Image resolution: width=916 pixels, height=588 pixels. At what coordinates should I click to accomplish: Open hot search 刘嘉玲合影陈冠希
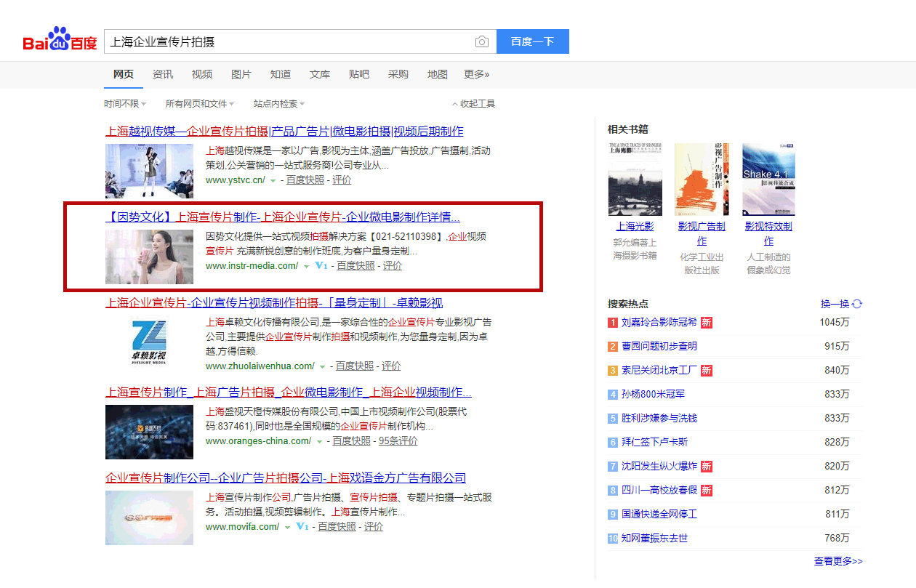pos(659,322)
